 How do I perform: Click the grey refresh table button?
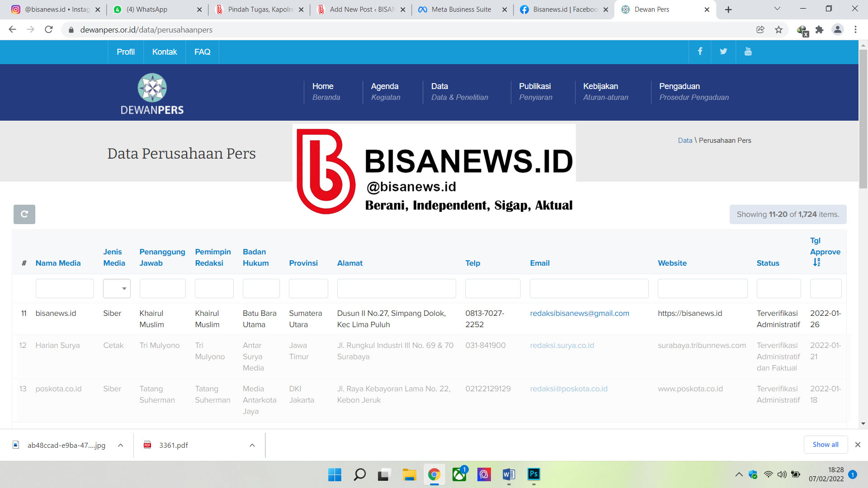tap(24, 214)
